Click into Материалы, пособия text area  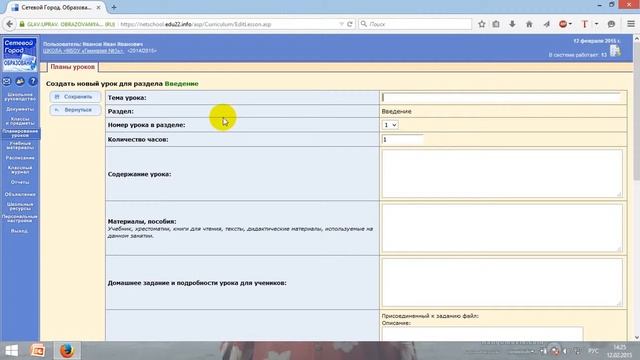[502, 228]
